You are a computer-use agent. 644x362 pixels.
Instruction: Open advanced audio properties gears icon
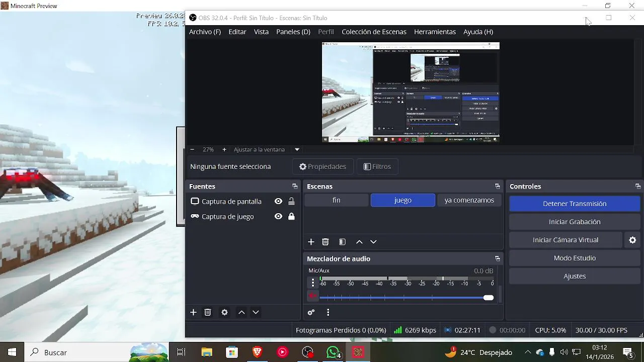point(311,312)
